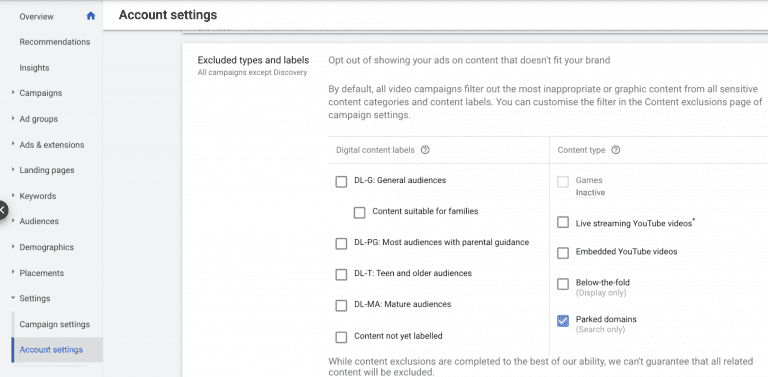Open Insights page

click(x=34, y=68)
